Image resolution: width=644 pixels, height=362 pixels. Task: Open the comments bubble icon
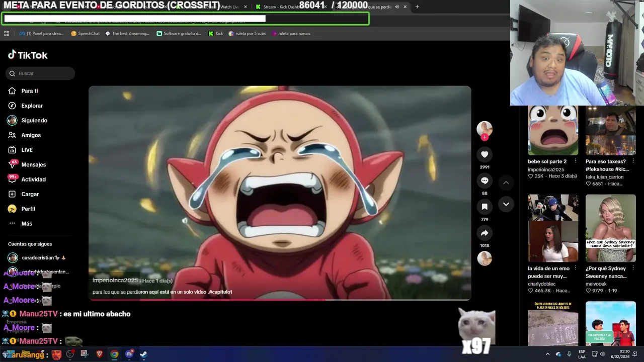tap(485, 180)
